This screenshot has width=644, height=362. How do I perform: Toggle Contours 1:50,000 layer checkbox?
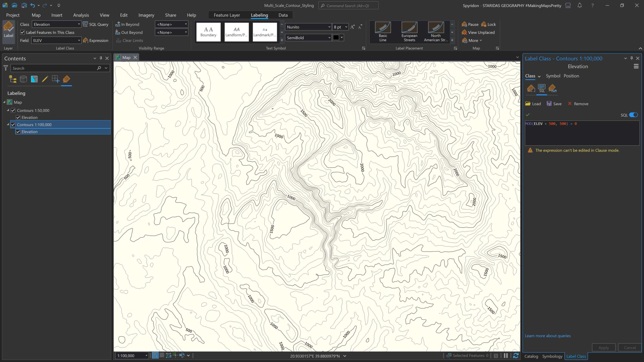point(13,110)
